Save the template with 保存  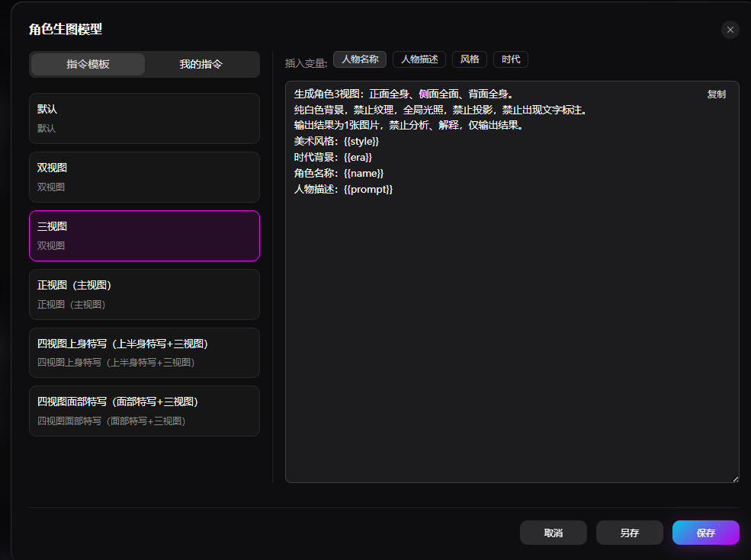(705, 533)
